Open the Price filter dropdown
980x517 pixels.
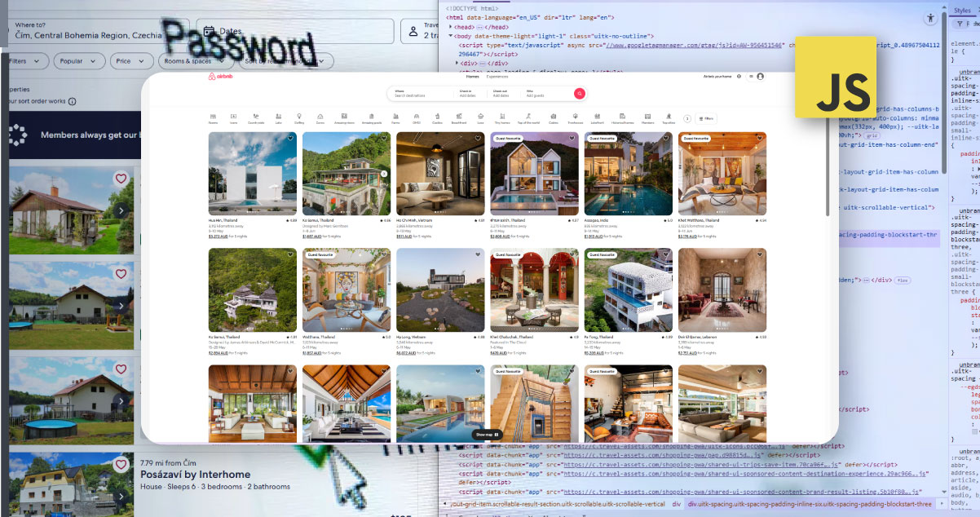(x=130, y=60)
